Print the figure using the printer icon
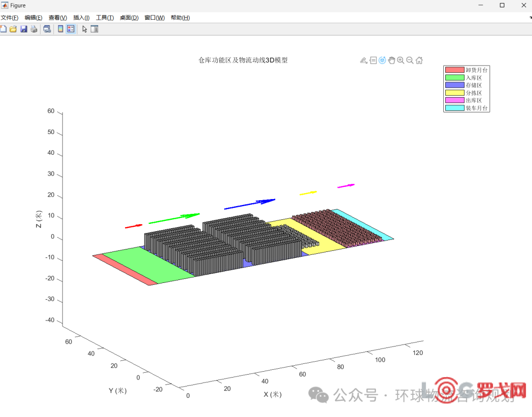Image resolution: width=532 pixels, height=417 pixels. 34,29
